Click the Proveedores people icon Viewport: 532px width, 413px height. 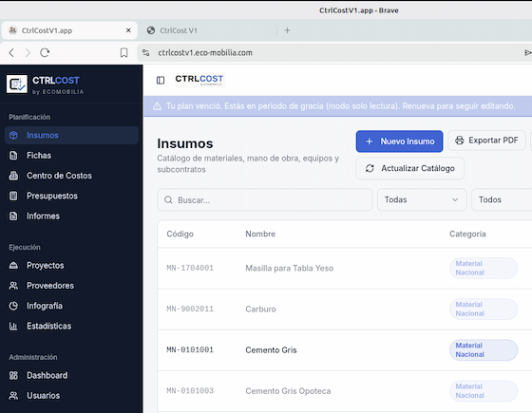pyautogui.click(x=13, y=286)
